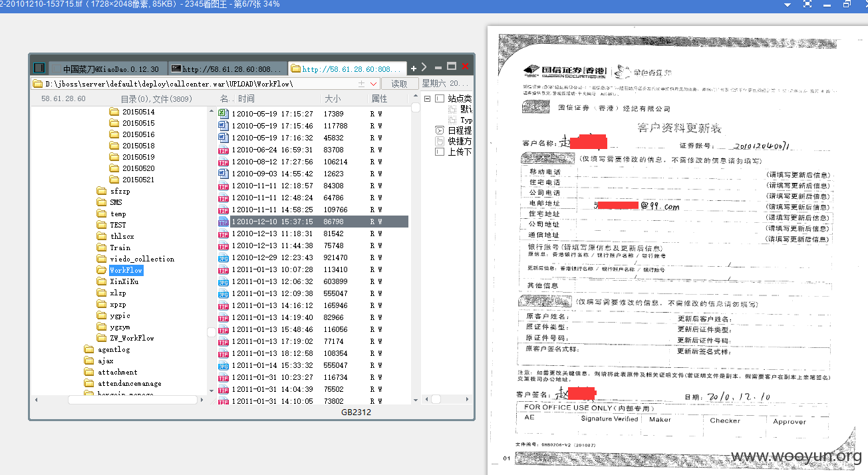
Task: Click the SMS folder icon
Action: 102,202
